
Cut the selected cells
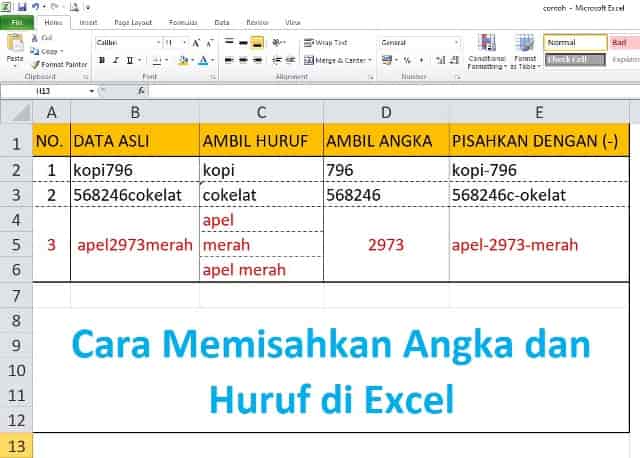coord(42,38)
